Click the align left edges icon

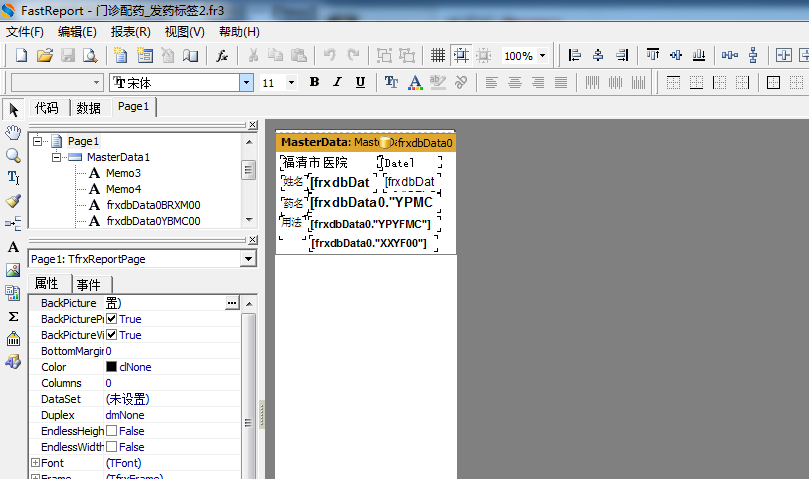click(574, 55)
